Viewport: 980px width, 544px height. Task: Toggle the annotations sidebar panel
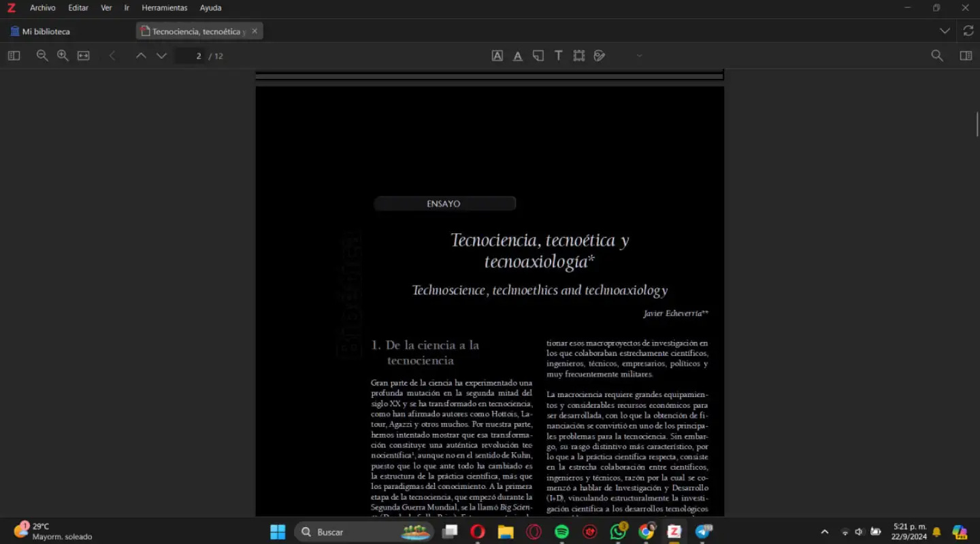point(14,55)
